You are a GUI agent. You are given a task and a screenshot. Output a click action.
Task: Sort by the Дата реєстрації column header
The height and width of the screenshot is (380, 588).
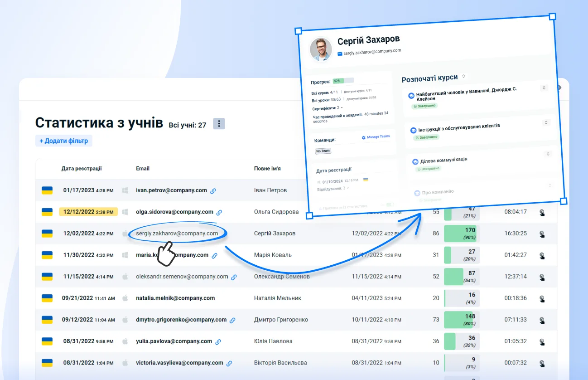point(82,169)
